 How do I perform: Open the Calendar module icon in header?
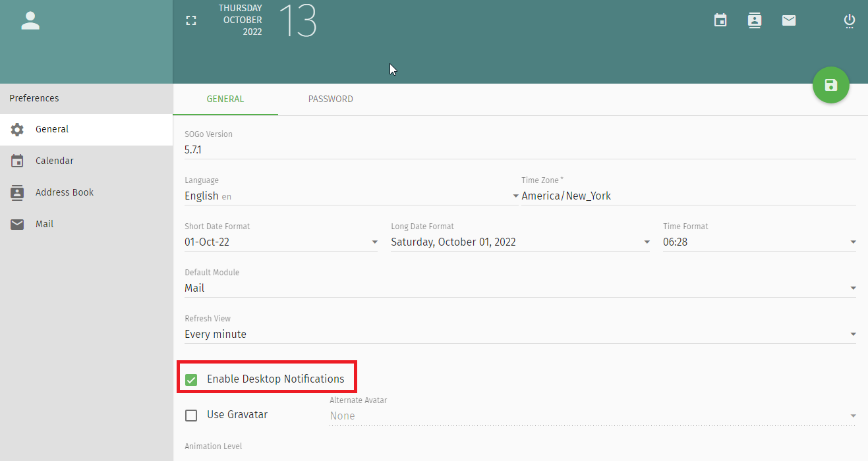click(720, 20)
